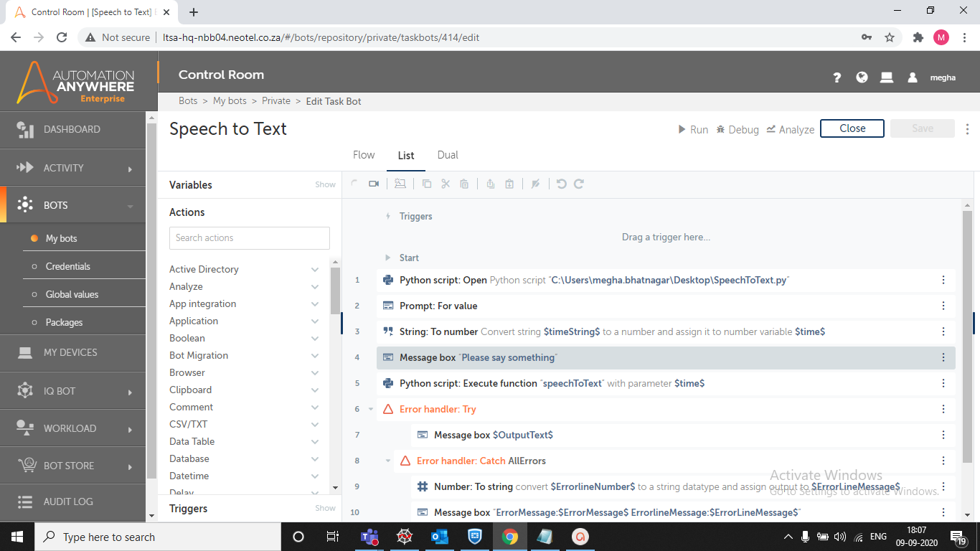
Task: Show the Triggers panel at bottom left
Action: pos(325,509)
